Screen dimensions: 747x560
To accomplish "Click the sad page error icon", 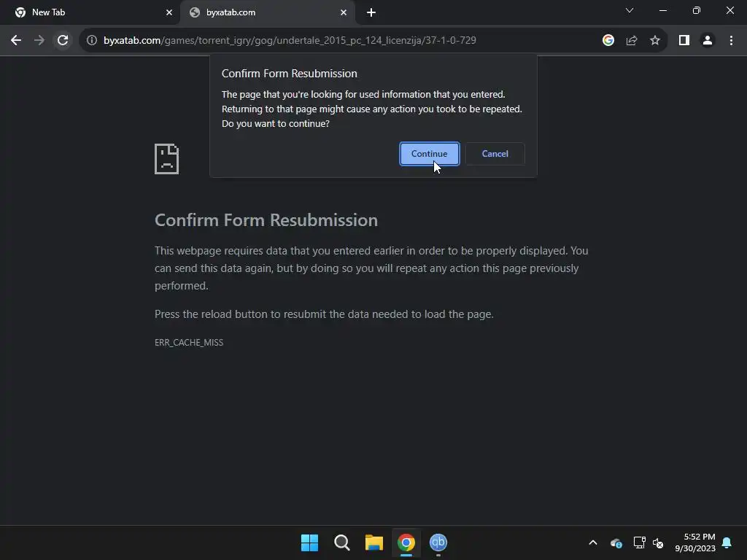I will click(x=167, y=159).
